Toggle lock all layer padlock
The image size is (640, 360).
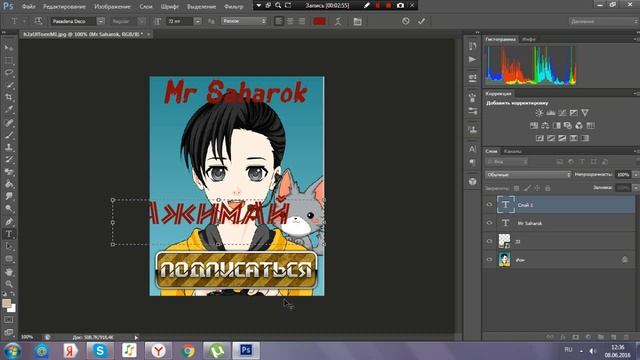tap(548, 188)
